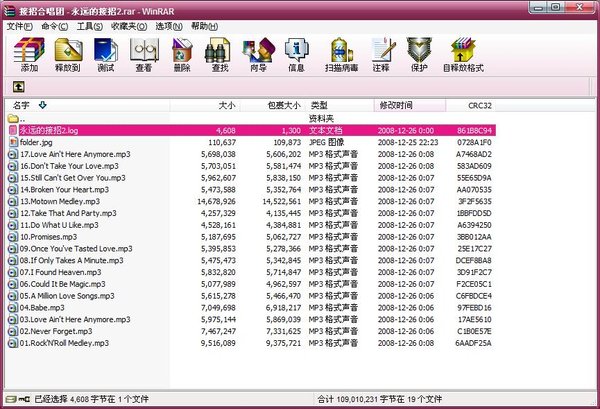600x409 pixels.
Task: Open the 帮助(H) menu
Action: [x=204, y=26]
